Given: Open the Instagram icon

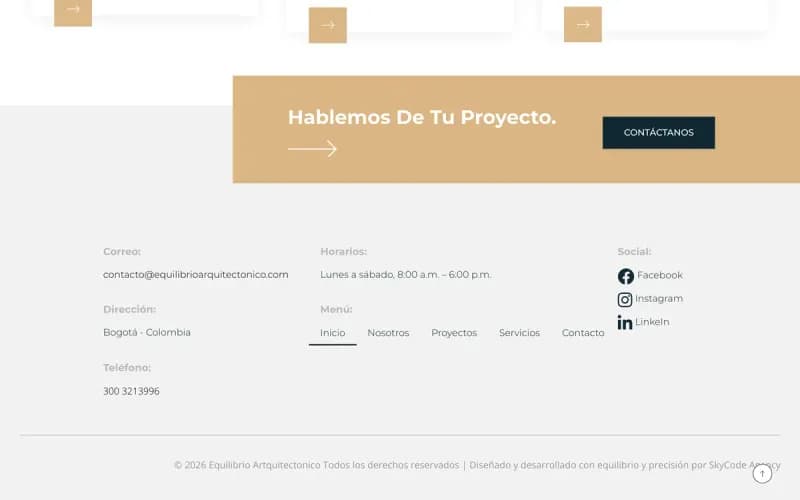Looking at the screenshot, I should tap(625, 299).
